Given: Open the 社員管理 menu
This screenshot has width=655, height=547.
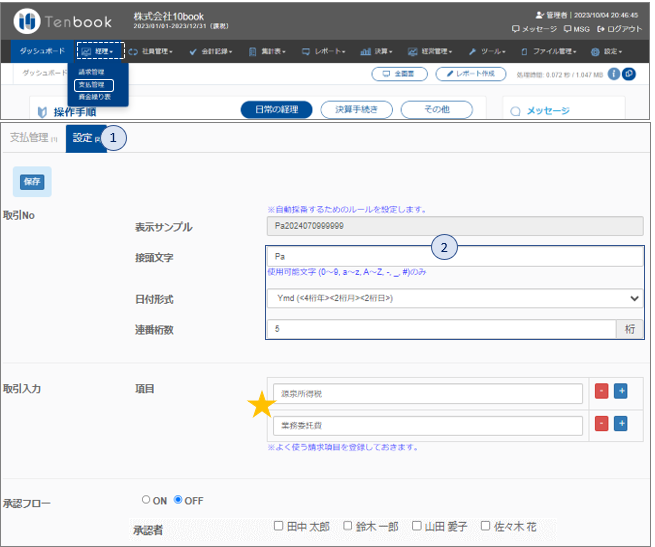Looking at the screenshot, I should [x=151, y=51].
